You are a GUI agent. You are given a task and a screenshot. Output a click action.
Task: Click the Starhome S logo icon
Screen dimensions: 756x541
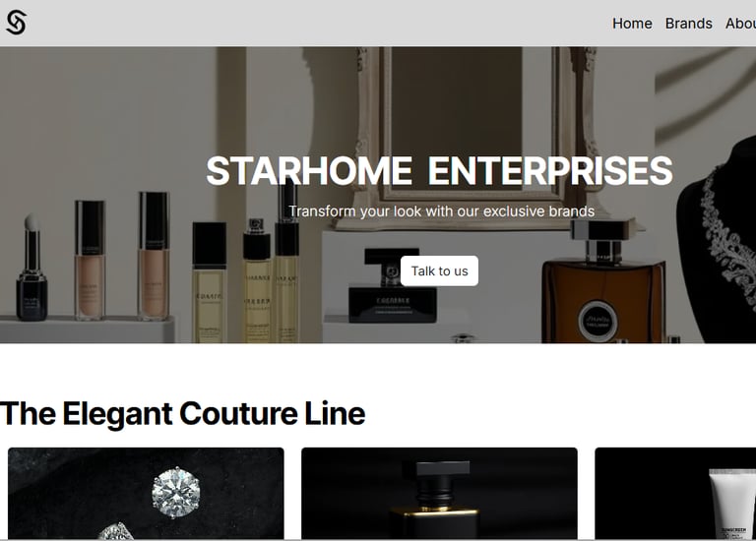tap(17, 23)
